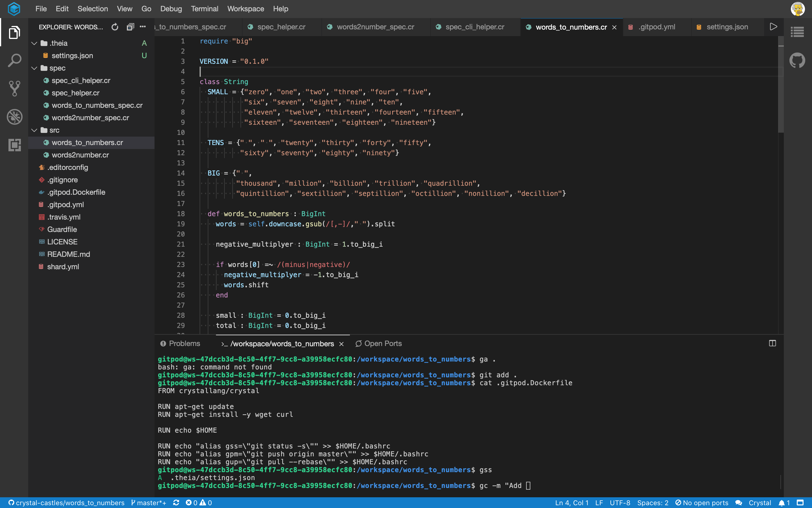Open shard.yml in the Explorer
Screen dimensions: 812x508
point(91,267)
